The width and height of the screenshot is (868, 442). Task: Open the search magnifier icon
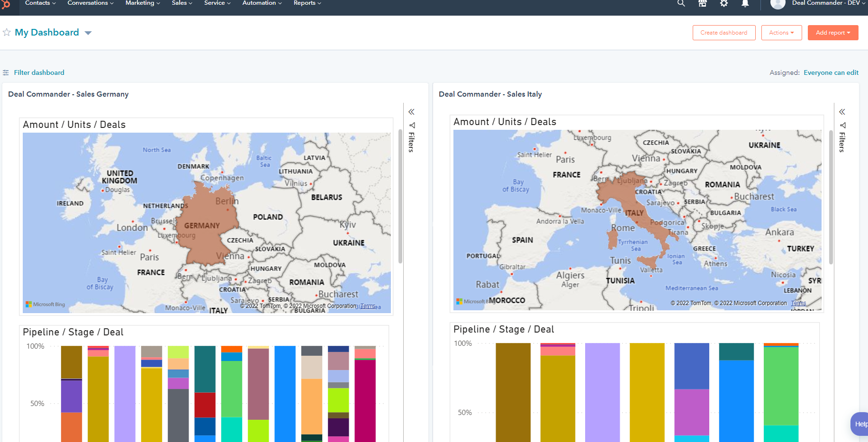(x=681, y=3)
